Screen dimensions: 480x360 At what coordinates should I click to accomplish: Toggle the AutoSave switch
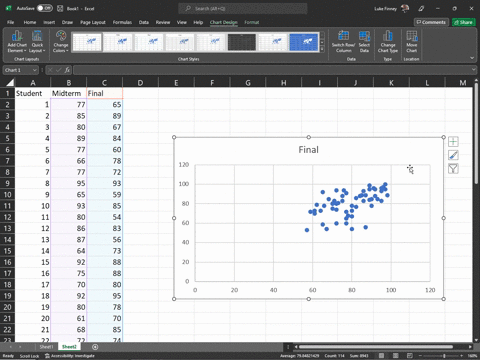coord(45,8)
